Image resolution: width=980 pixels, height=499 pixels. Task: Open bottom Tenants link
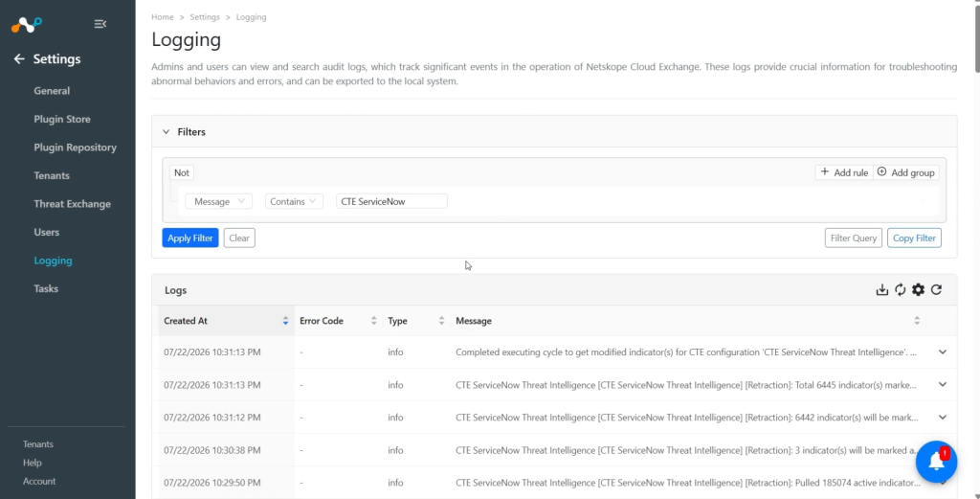coord(38,444)
